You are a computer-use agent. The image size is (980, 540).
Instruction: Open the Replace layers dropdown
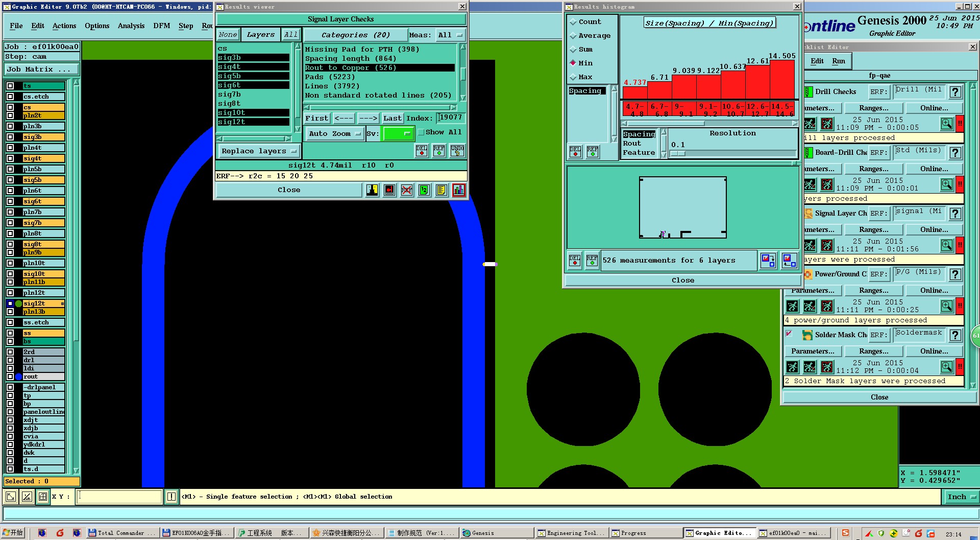[x=259, y=151]
